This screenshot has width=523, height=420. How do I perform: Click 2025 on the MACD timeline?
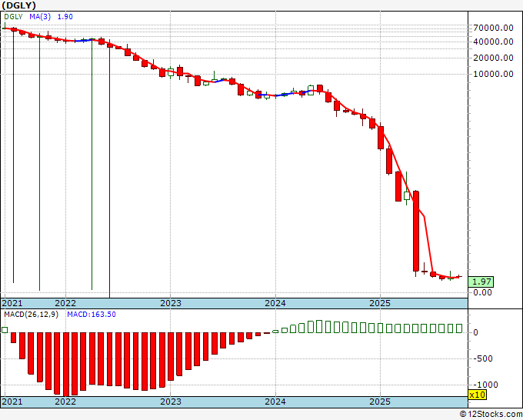click(x=380, y=402)
